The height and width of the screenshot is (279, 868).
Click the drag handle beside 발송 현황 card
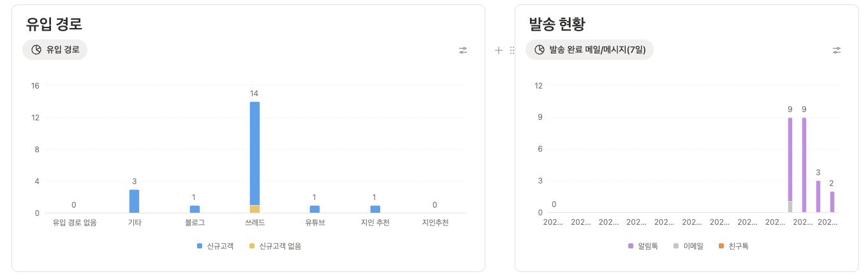point(511,50)
